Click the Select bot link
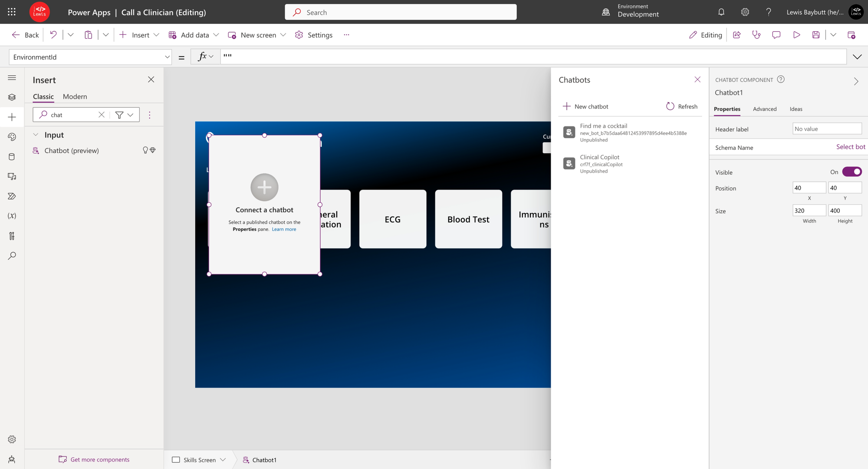 tap(851, 147)
